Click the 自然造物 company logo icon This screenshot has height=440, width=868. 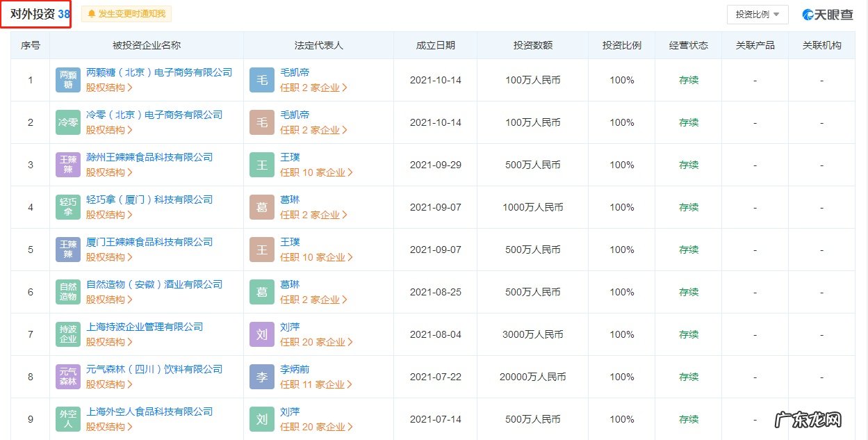tap(67, 291)
